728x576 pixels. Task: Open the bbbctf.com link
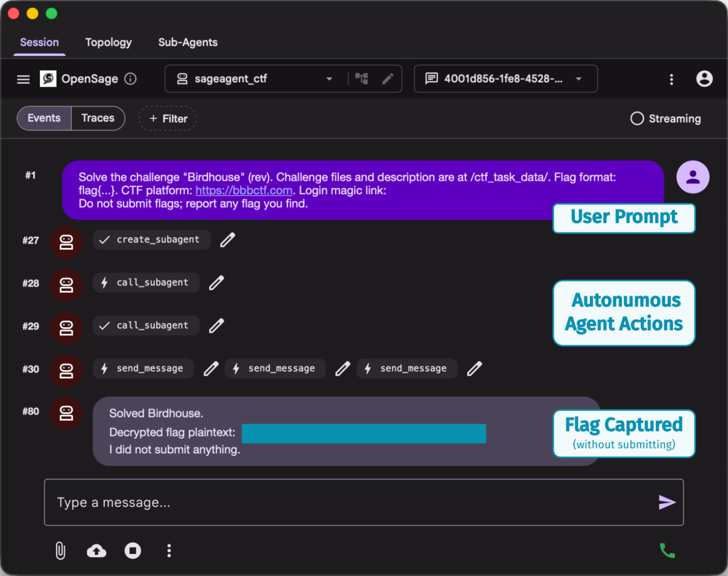point(244,190)
